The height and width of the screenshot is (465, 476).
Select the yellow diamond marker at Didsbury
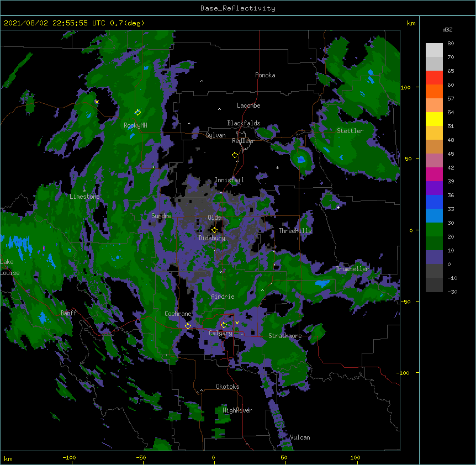point(214,230)
